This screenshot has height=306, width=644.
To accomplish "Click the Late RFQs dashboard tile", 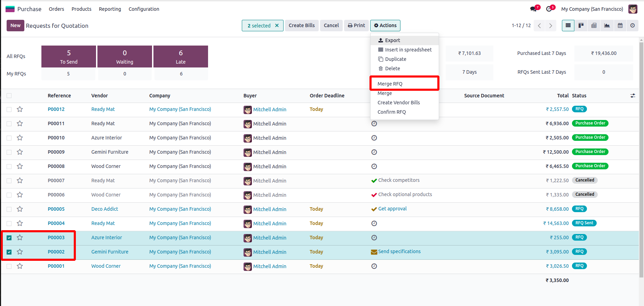I will (x=181, y=56).
